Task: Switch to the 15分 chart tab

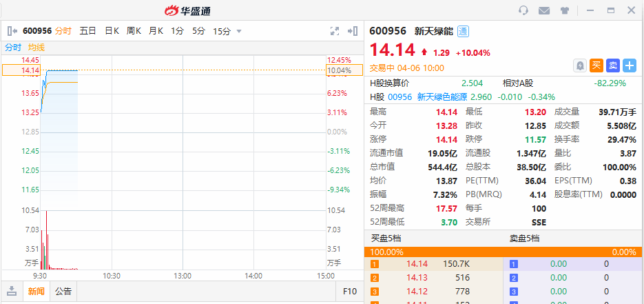Action: coord(222,31)
